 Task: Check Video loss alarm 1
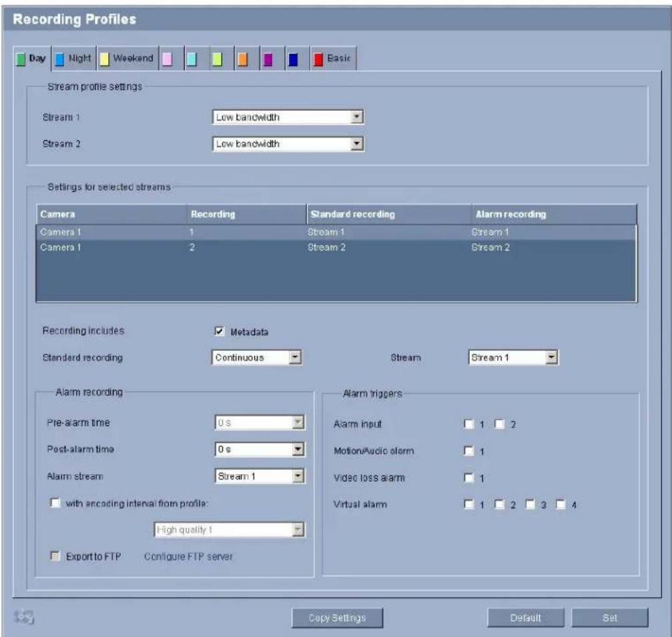click(x=469, y=477)
